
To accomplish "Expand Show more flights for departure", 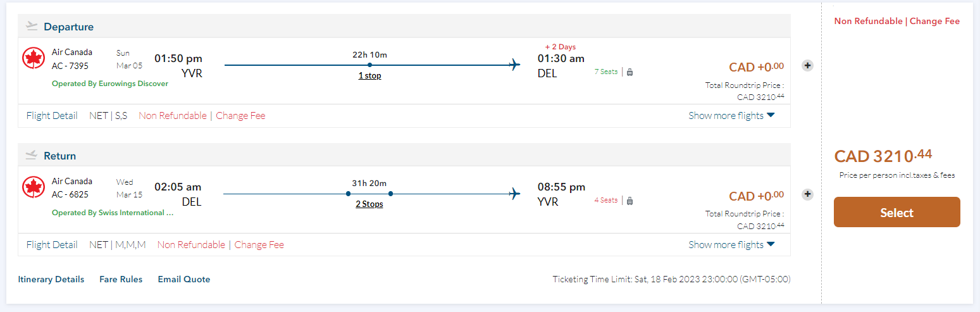I will 731,116.
